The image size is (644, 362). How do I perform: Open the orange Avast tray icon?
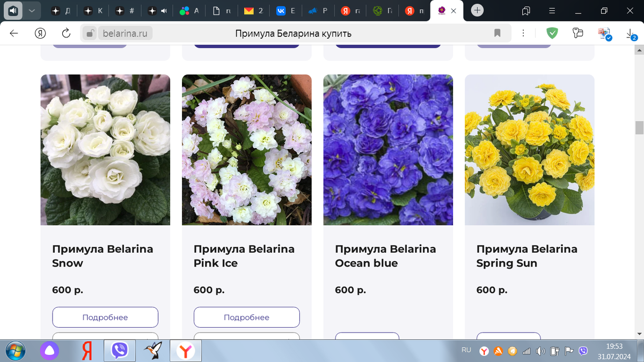(498, 351)
